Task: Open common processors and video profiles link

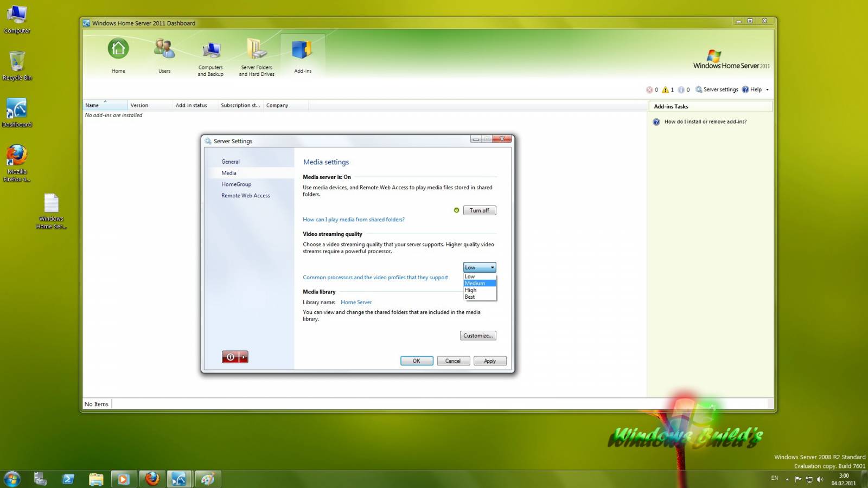Action: [x=375, y=278]
